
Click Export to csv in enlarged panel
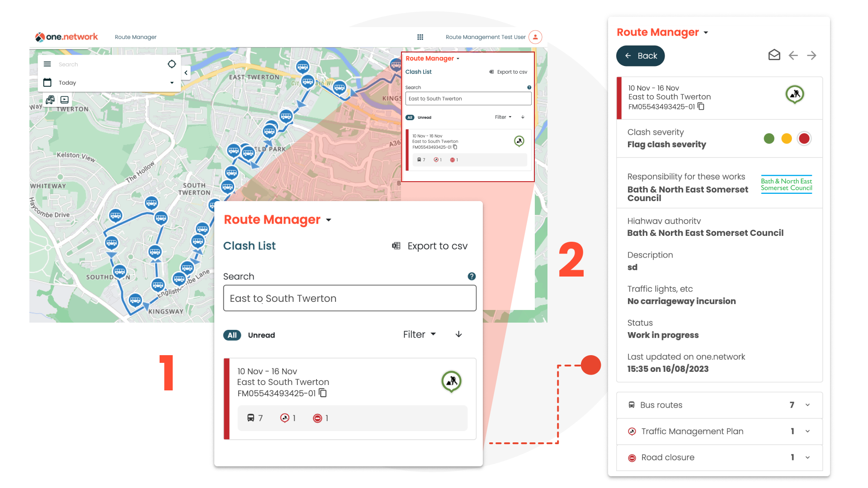437,246
